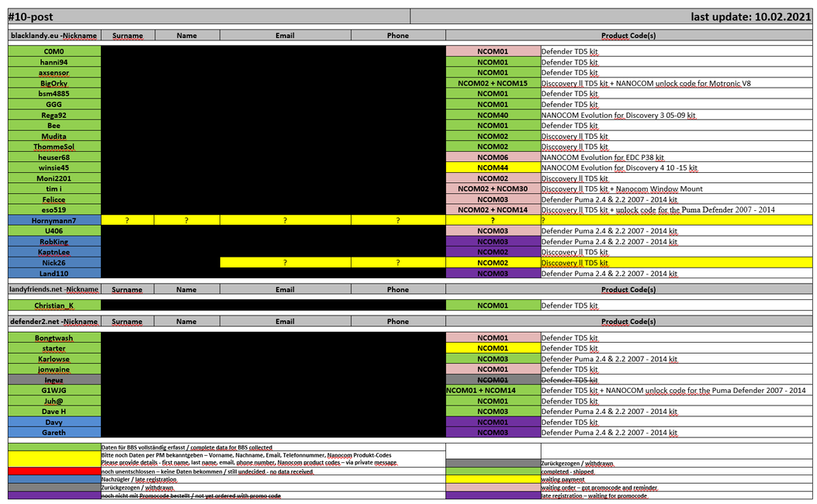Select nickname cell tim i
This screenshot has height=504, width=817.
(x=54, y=189)
